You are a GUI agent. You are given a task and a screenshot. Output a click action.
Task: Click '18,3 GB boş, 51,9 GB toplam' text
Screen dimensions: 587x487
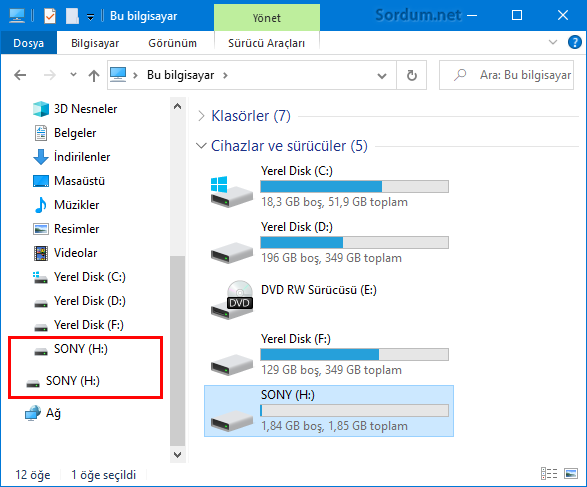334,202
